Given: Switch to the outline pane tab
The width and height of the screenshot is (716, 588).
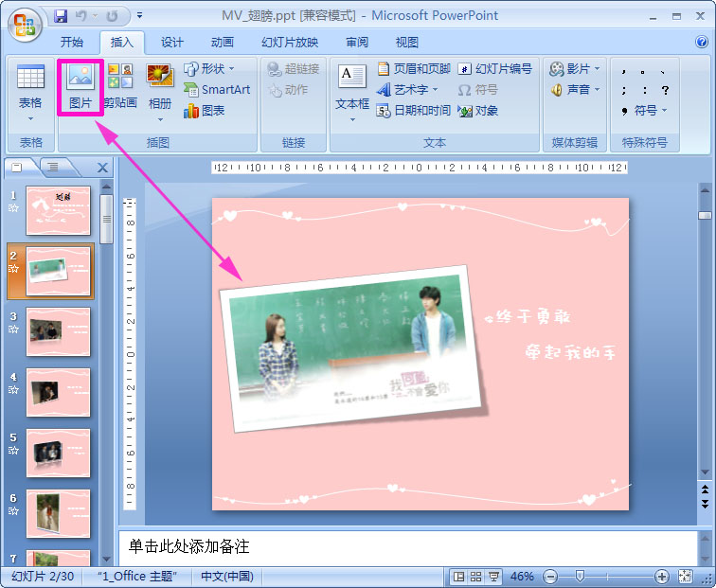Looking at the screenshot, I should pos(53,168).
